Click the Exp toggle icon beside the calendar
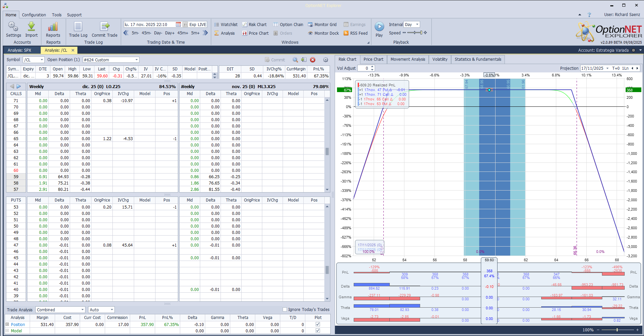Screen dimensions: 644x336 click(185, 24)
